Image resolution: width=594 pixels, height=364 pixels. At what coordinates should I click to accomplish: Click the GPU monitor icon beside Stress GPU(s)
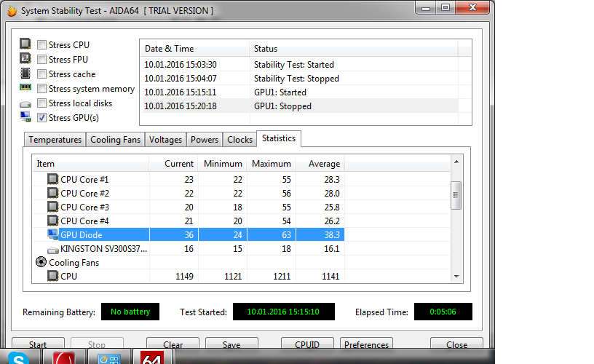pyautogui.click(x=25, y=116)
